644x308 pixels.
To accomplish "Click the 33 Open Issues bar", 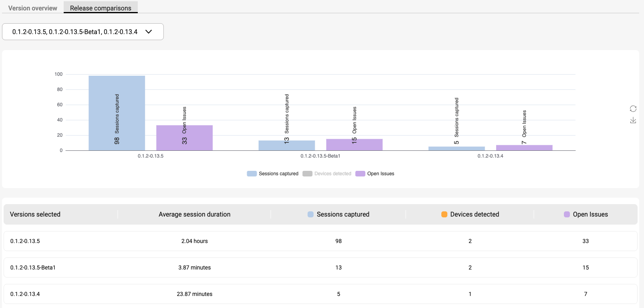I will (184, 138).
